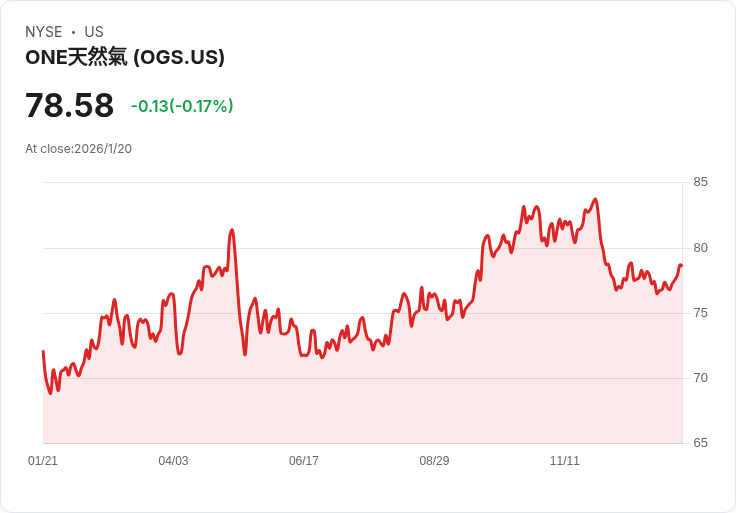The height and width of the screenshot is (513, 736).
Task: Click the 65 y-axis label
Action: pyautogui.click(x=701, y=443)
